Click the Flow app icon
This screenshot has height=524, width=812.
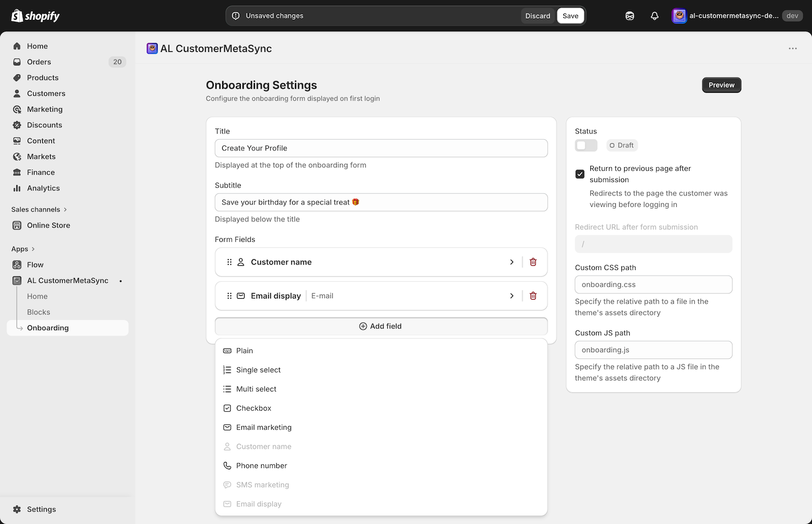tap(17, 265)
